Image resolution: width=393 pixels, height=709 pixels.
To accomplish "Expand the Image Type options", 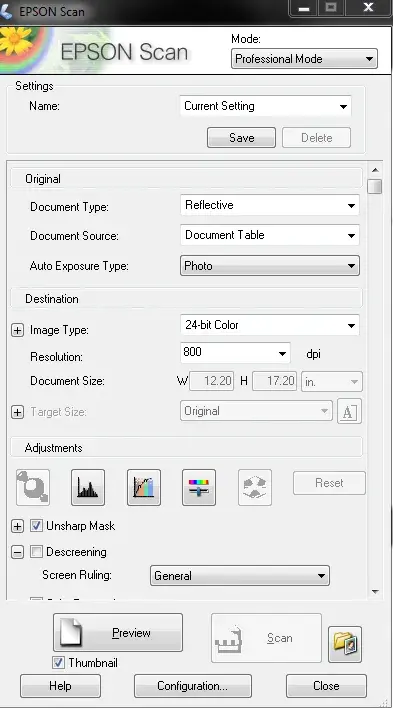I will [17, 331].
